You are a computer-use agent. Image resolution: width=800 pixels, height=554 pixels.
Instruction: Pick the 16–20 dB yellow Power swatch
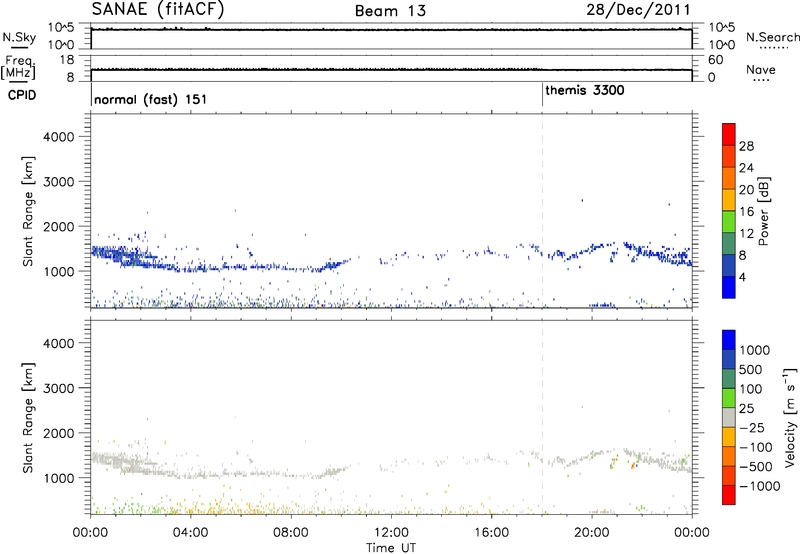point(729,200)
